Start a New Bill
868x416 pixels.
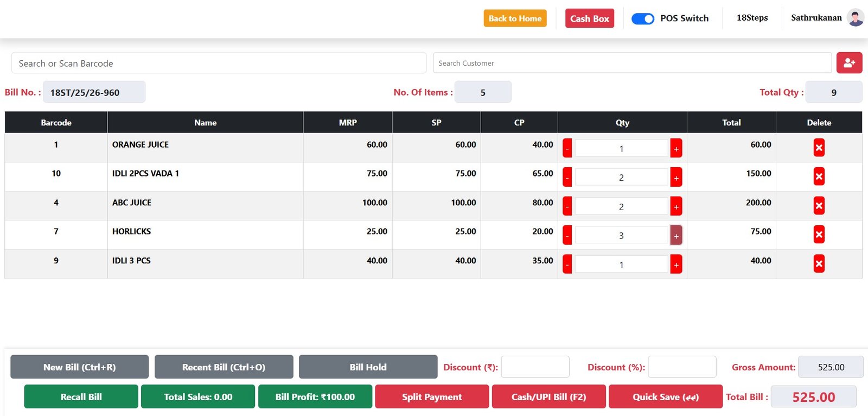79,367
